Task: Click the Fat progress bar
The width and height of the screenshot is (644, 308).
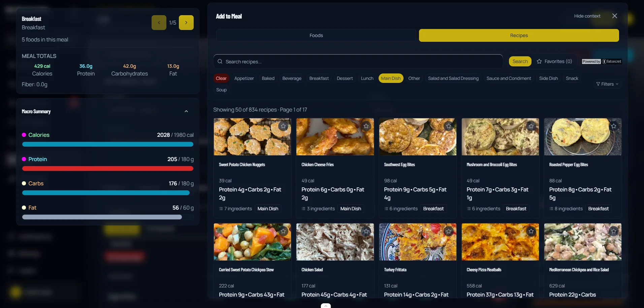Action: tap(108, 217)
